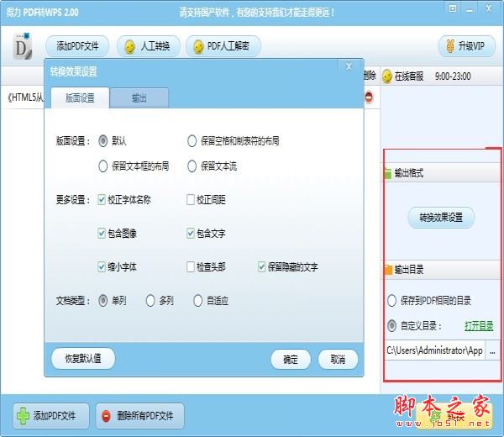The image size is (504, 437).
Task: Select 保留空格和制表符的布局 option
Action: (192, 141)
